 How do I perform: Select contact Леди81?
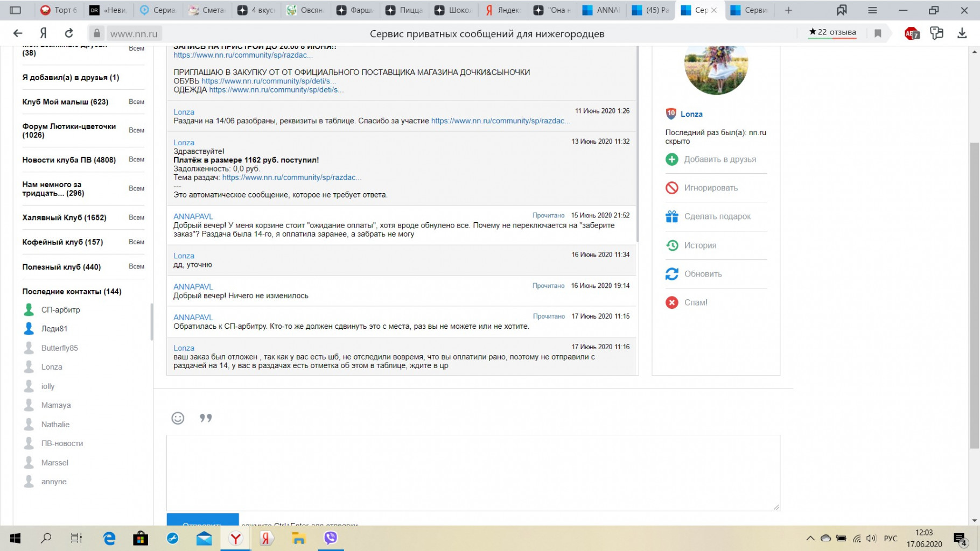pyautogui.click(x=54, y=329)
